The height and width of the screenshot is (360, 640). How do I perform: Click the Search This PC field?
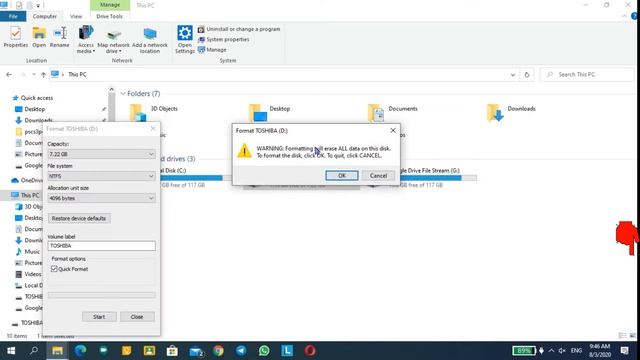[x=587, y=75]
